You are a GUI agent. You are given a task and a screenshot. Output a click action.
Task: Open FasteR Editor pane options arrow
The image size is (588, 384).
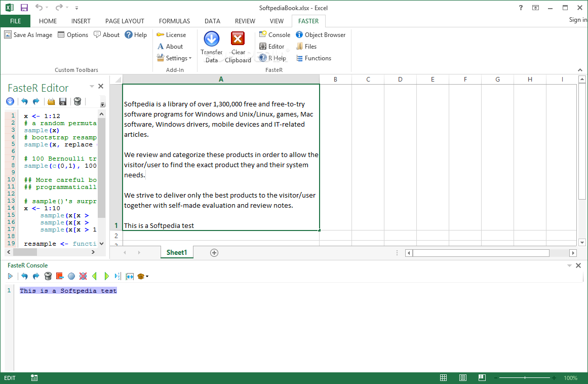coord(92,86)
